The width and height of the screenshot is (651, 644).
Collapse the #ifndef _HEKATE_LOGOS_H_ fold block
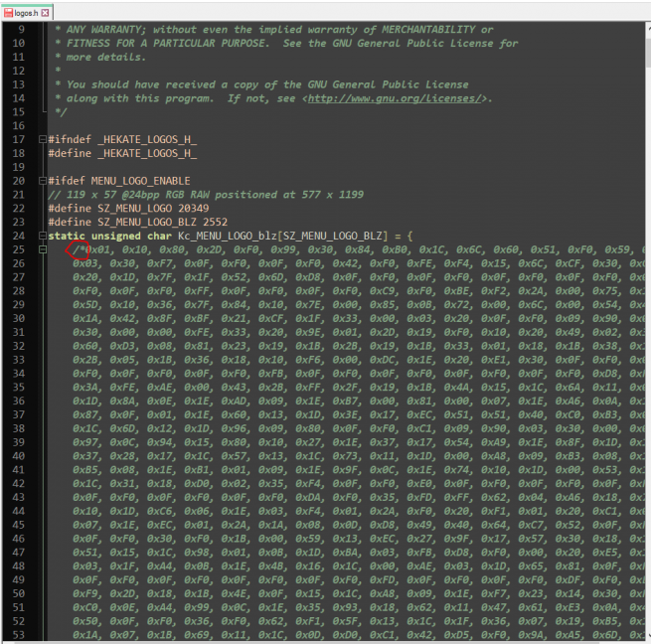pos(41,139)
